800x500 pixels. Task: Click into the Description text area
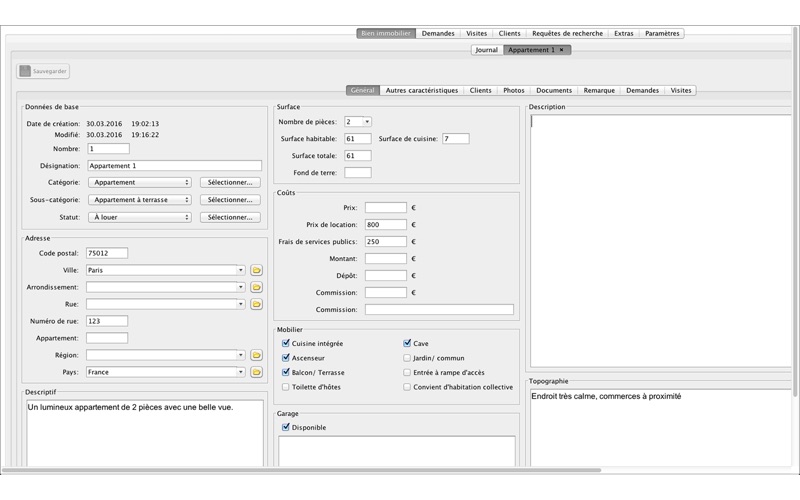tap(661, 240)
